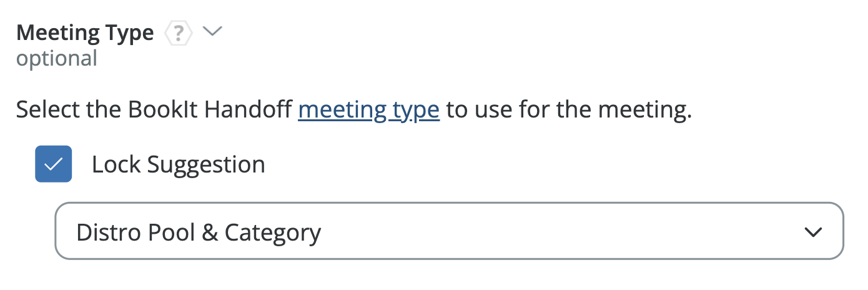This screenshot has height=290, width=868.
Task: Click the Meeting Type heading label
Action: tap(85, 32)
